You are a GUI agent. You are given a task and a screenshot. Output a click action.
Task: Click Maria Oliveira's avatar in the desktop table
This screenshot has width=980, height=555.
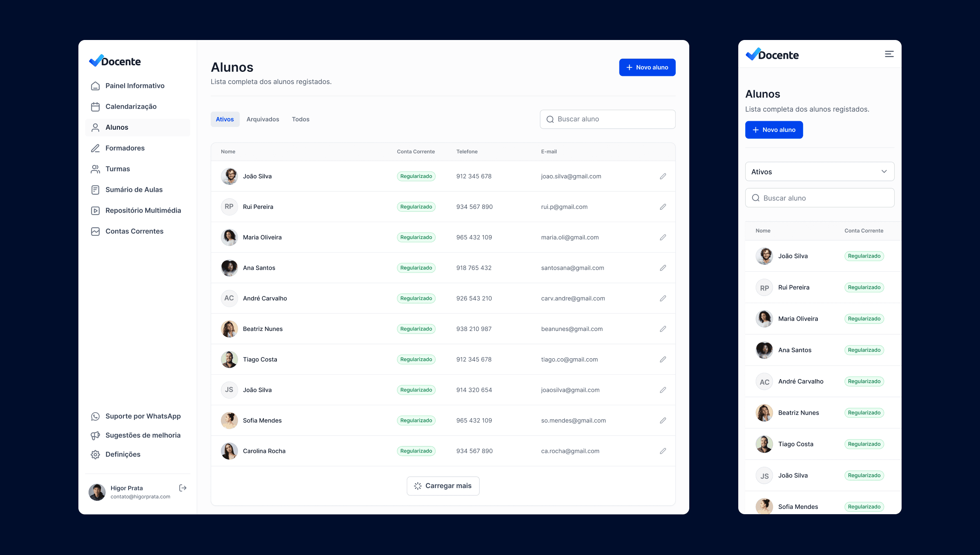pyautogui.click(x=229, y=238)
